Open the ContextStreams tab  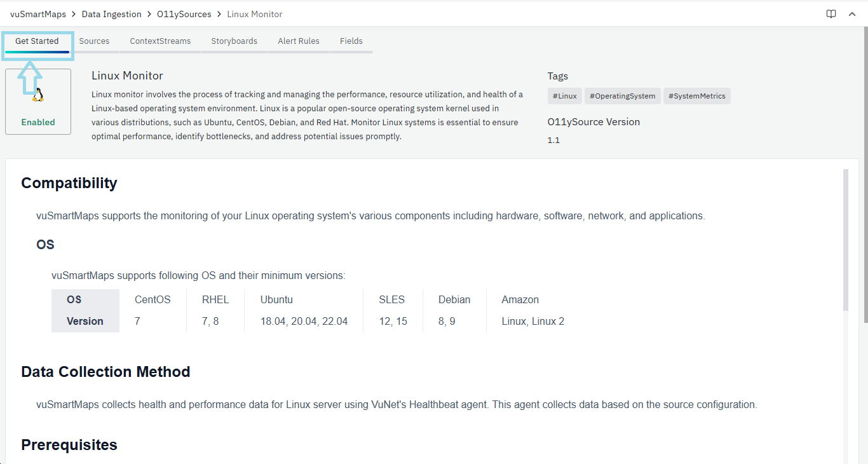pos(159,41)
